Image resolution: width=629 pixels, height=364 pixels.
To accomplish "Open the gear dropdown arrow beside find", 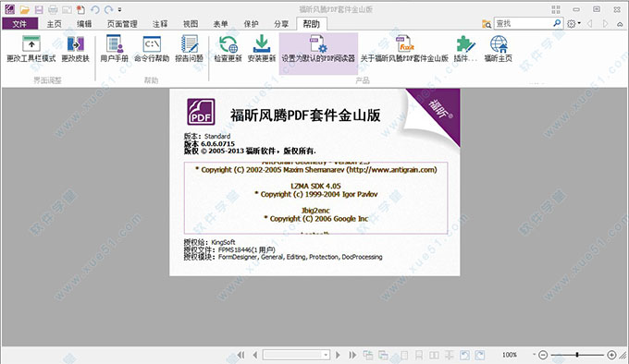I will coord(579,24).
